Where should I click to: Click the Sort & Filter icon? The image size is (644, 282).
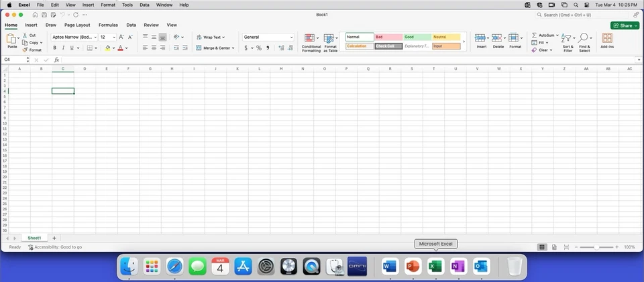pyautogui.click(x=566, y=38)
